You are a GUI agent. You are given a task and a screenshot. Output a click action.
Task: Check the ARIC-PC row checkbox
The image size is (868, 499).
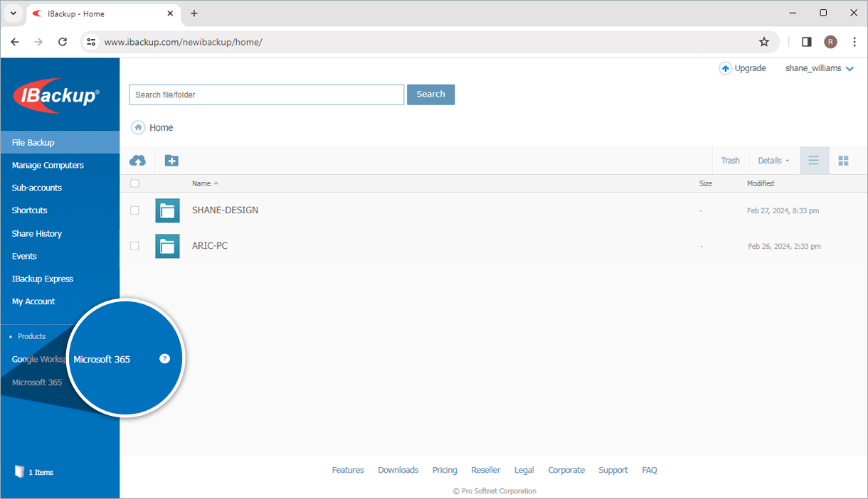click(x=134, y=246)
